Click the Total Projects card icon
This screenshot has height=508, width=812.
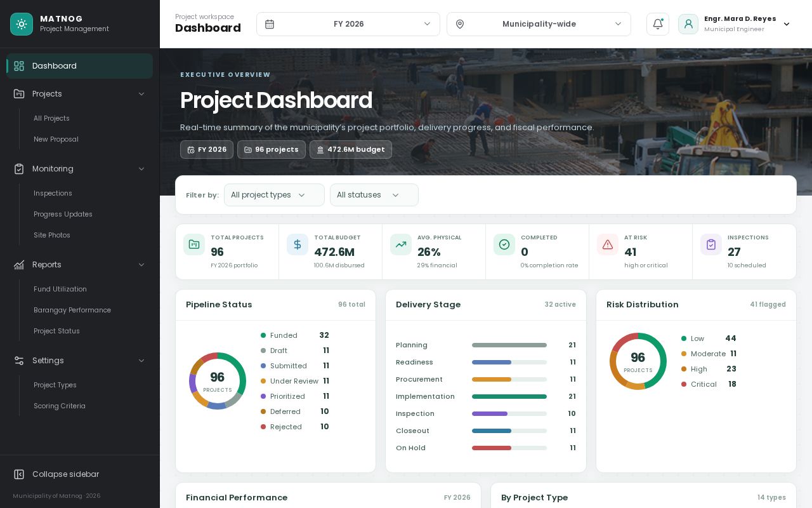click(x=194, y=244)
